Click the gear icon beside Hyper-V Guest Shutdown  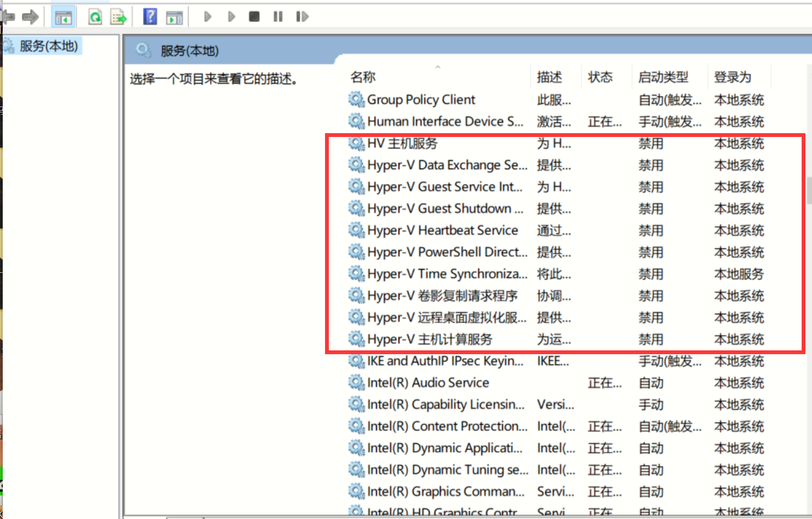[x=357, y=208]
